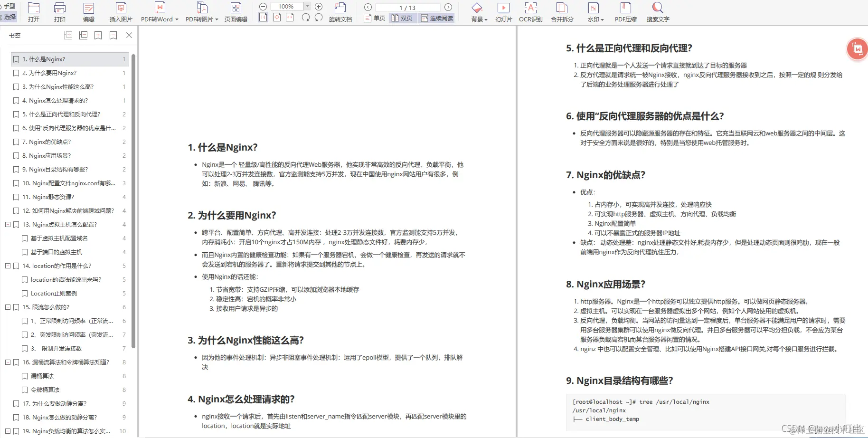
Task: Open the 合并拆分 merge/split tool
Action: [x=562, y=11]
